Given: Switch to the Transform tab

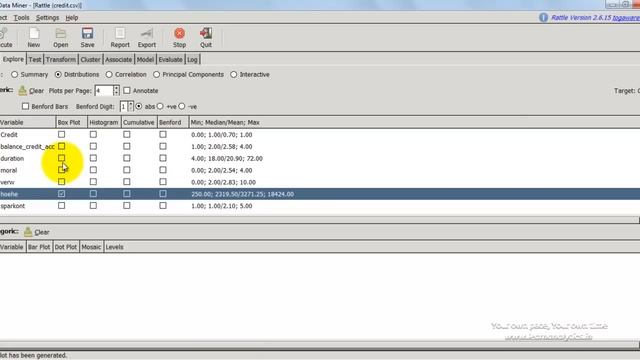Looking at the screenshot, I should (x=61, y=60).
